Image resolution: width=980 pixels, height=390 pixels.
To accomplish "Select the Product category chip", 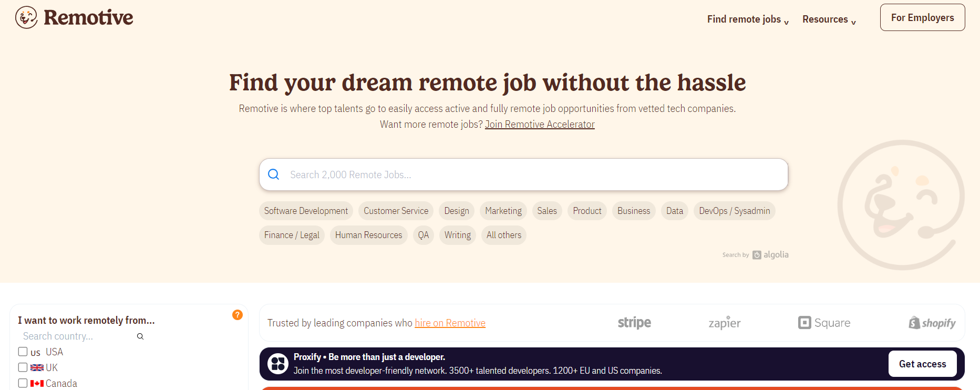I will click(587, 211).
